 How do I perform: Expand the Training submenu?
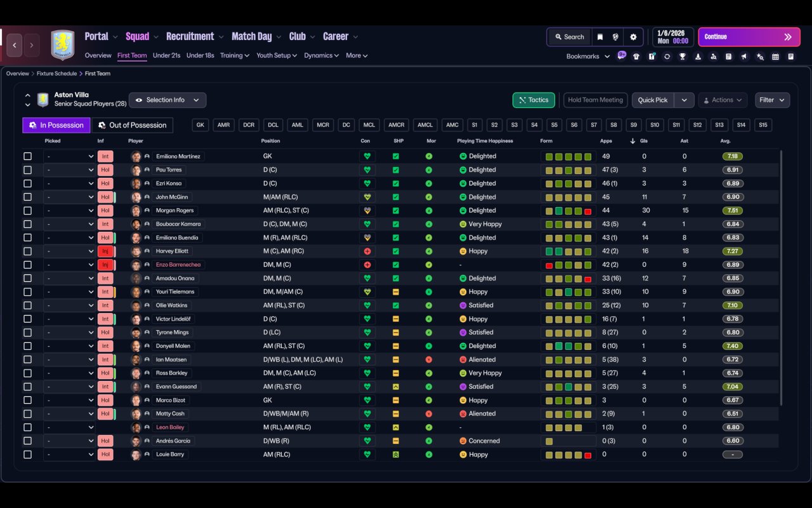tap(235, 55)
